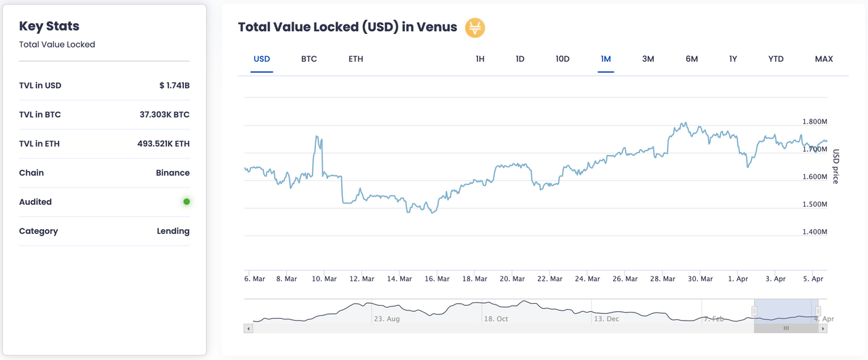Click the 1.500M y-axis label
Screen dimensions: 868x360
[x=814, y=204]
